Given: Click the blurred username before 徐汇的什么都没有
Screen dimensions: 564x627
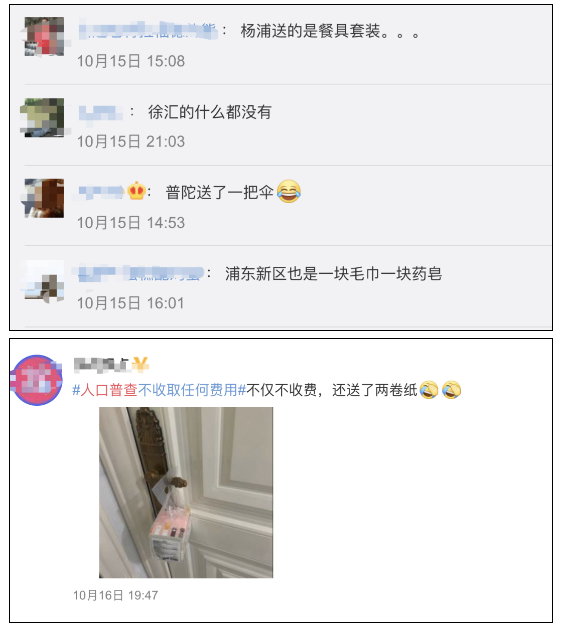Looking at the screenshot, I should (x=101, y=113).
